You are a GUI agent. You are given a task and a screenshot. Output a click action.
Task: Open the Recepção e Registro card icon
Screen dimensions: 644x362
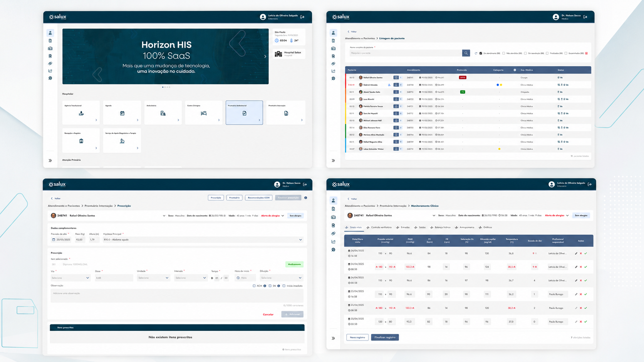81,141
